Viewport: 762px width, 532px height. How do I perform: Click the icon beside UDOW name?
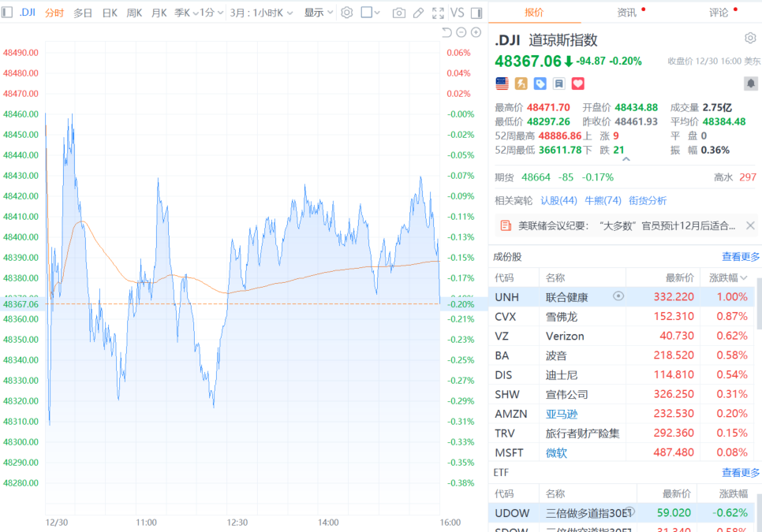[629, 512]
